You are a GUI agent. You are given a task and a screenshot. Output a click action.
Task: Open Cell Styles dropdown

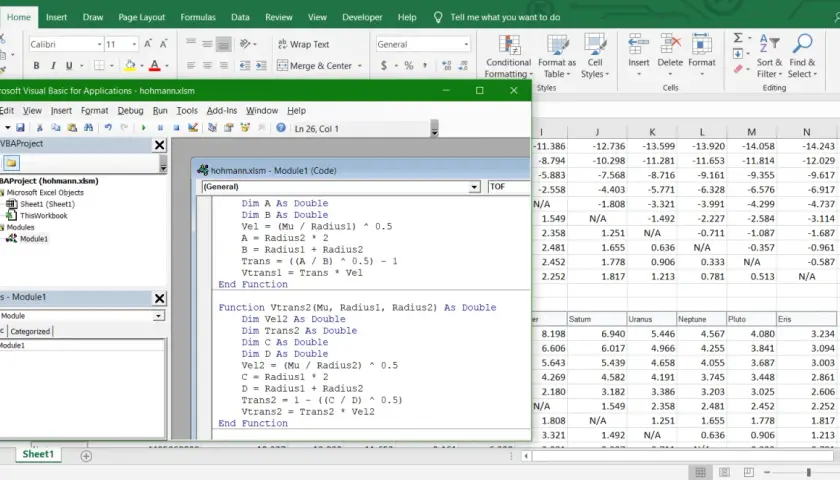pyautogui.click(x=595, y=56)
